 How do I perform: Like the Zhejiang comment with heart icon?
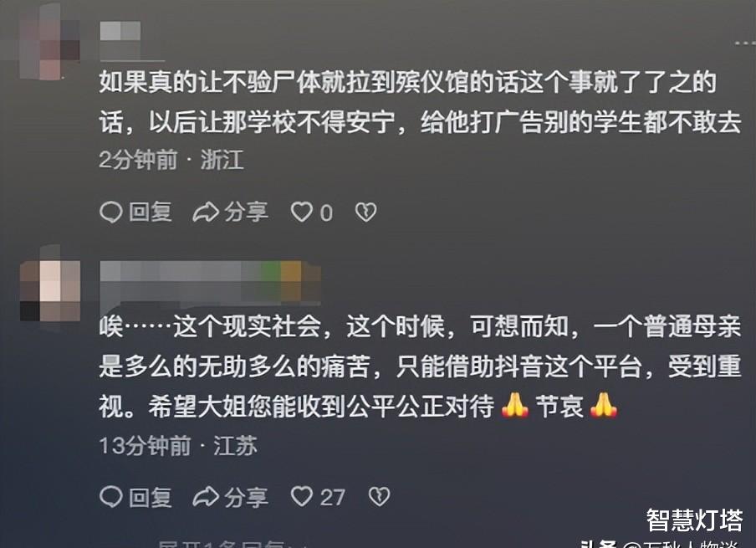click(x=302, y=213)
